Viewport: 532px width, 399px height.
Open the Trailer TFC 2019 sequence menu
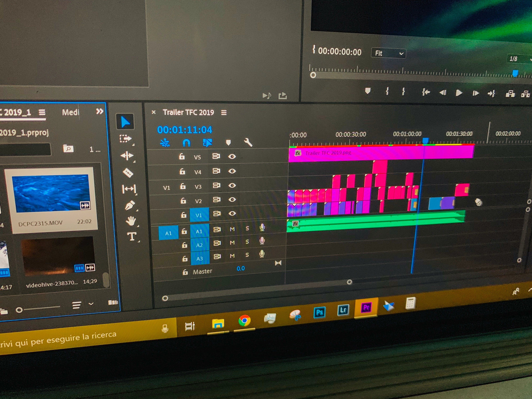[x=224, y=113]
